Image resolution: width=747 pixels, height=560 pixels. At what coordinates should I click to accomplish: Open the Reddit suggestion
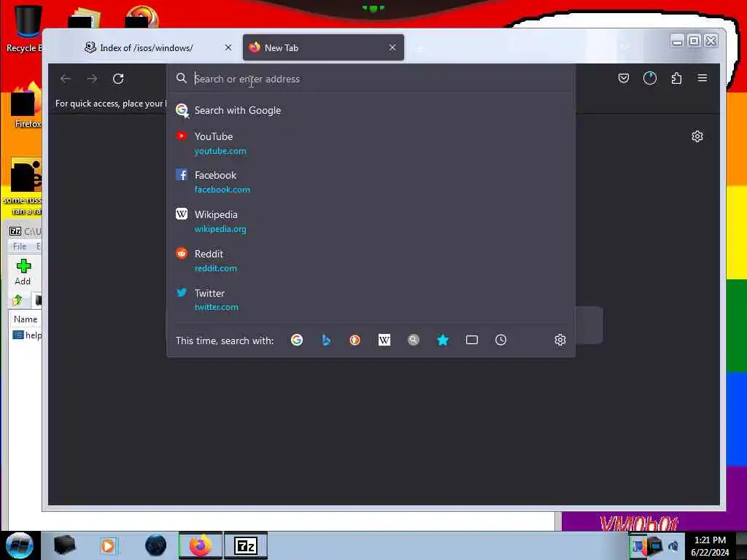point(371,260)
